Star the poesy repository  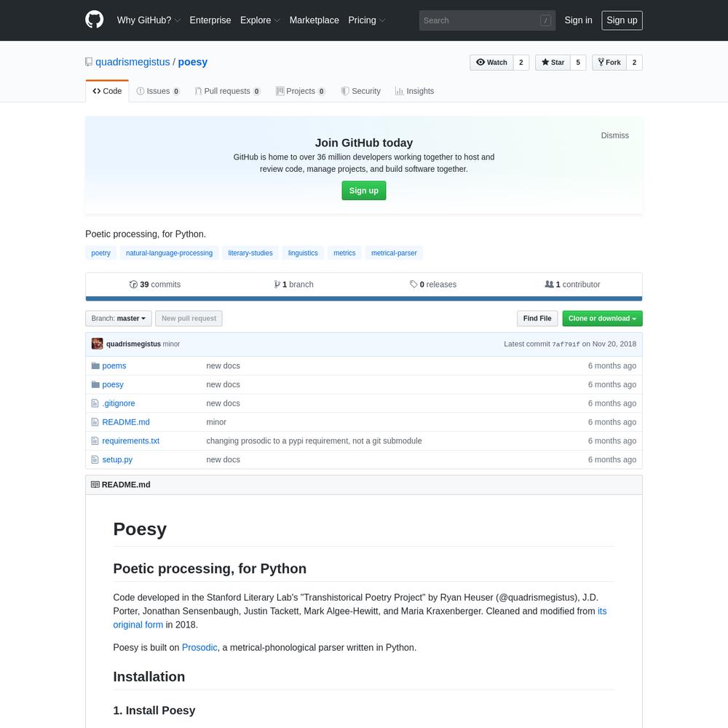pyautogui.click(x=553, y=62)
